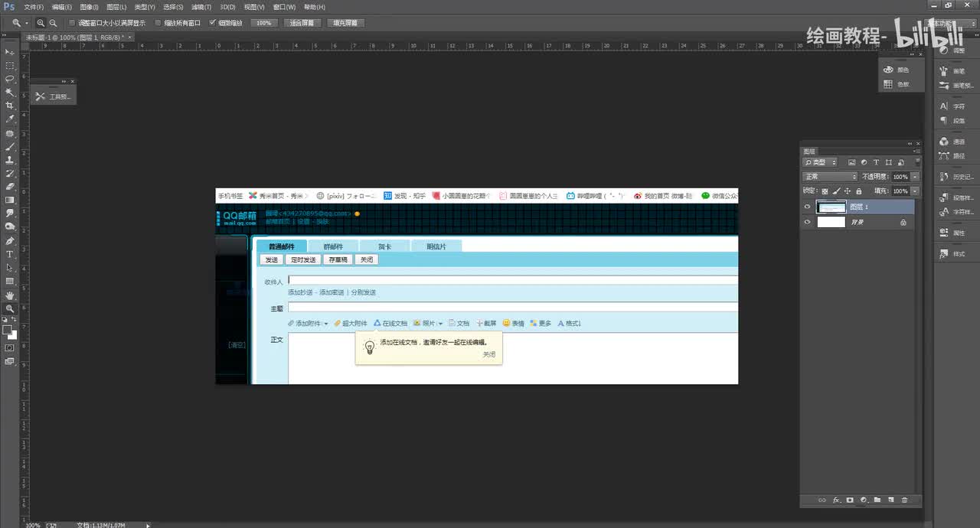This screenshot has width=980, height=528.
Task: Select the Pen tool
Action: pyautogui.click(x=10, y=240)
